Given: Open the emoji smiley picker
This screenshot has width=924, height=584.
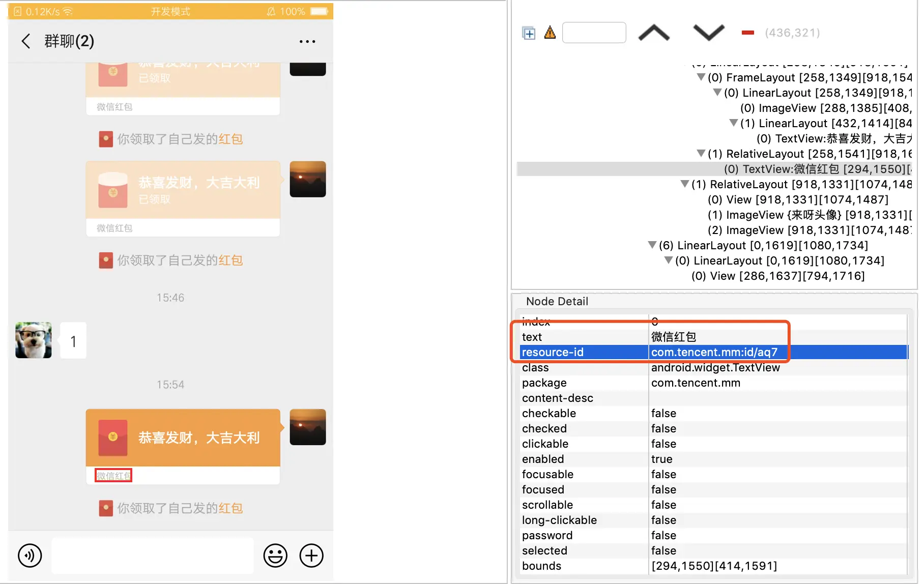Looking at the screenshot, I should point(275,555).
